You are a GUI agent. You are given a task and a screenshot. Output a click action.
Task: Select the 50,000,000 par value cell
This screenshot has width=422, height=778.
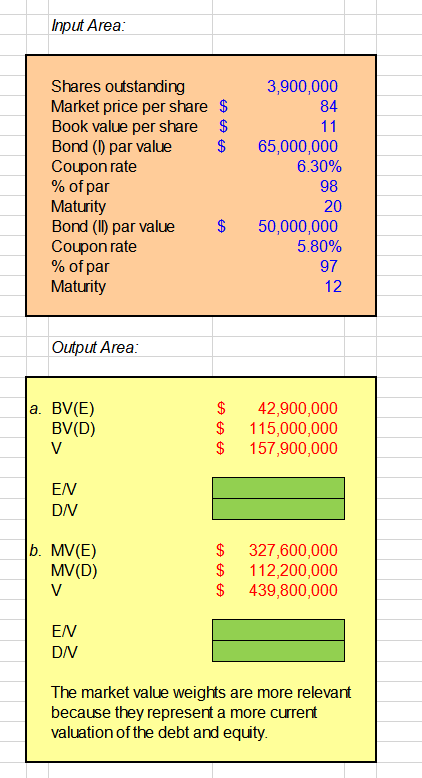click(298, 226)
